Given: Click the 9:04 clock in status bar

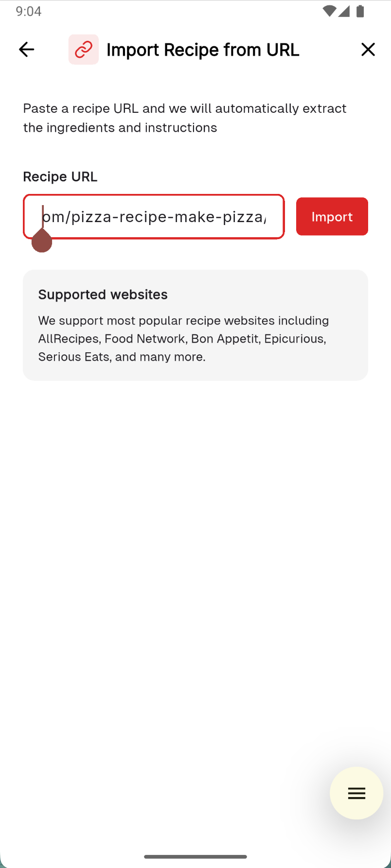Looking at the screenshot, I should click(x=29, y=11).
